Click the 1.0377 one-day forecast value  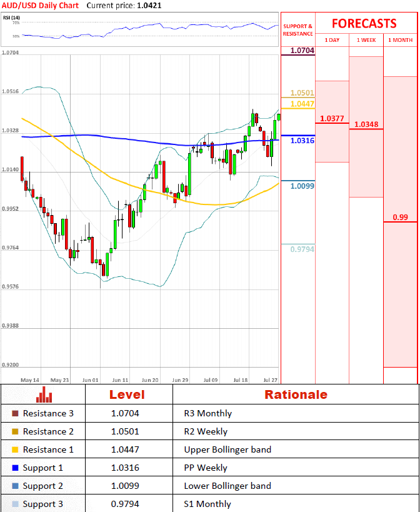pos(332,119)
